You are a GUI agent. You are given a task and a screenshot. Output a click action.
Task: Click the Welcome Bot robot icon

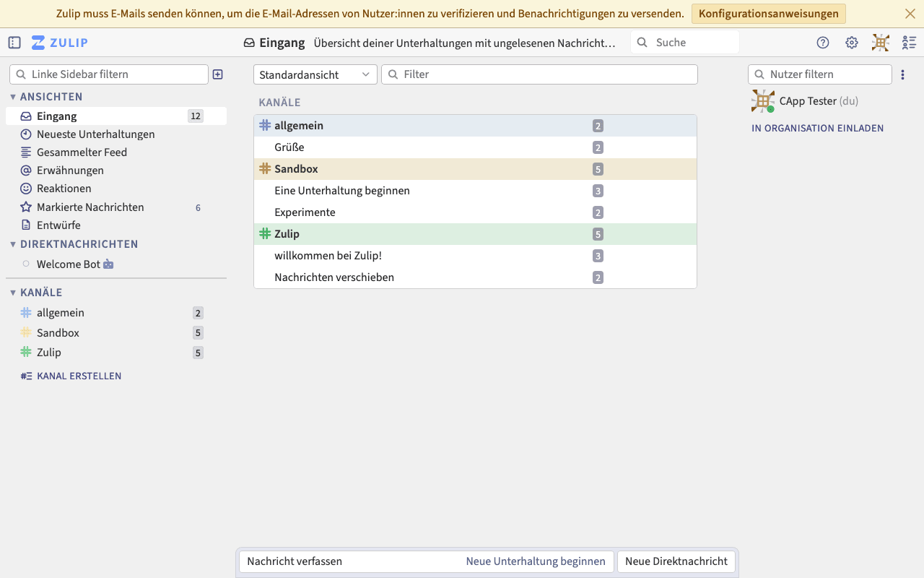click(108, 264)
